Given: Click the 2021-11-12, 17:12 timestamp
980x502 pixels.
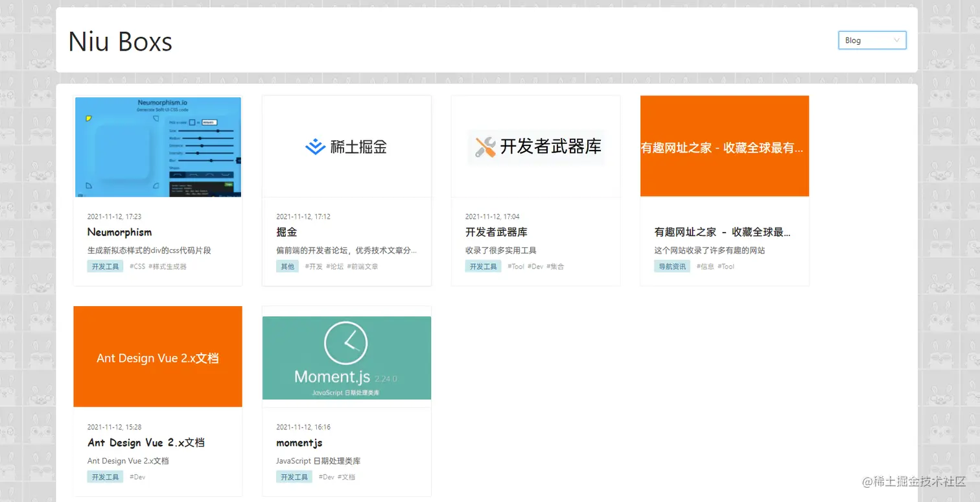Looking at the screenshot, I should 303,217.
